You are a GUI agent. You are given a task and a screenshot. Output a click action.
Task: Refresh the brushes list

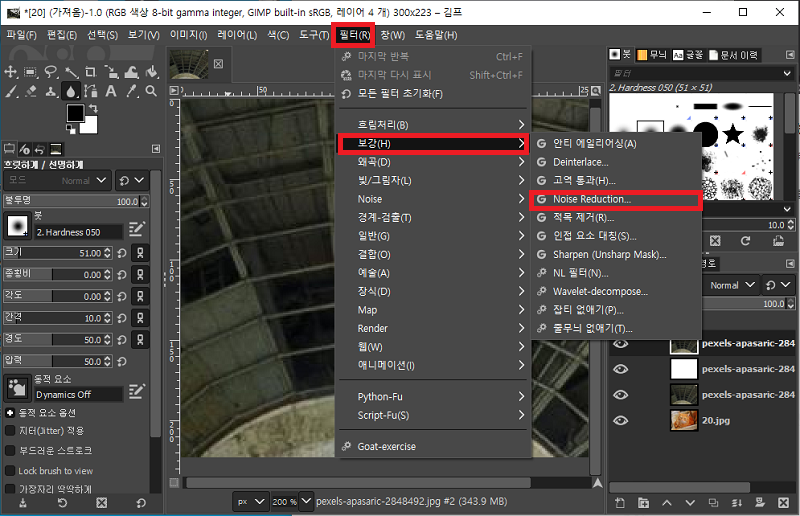[x=745, y=241]
